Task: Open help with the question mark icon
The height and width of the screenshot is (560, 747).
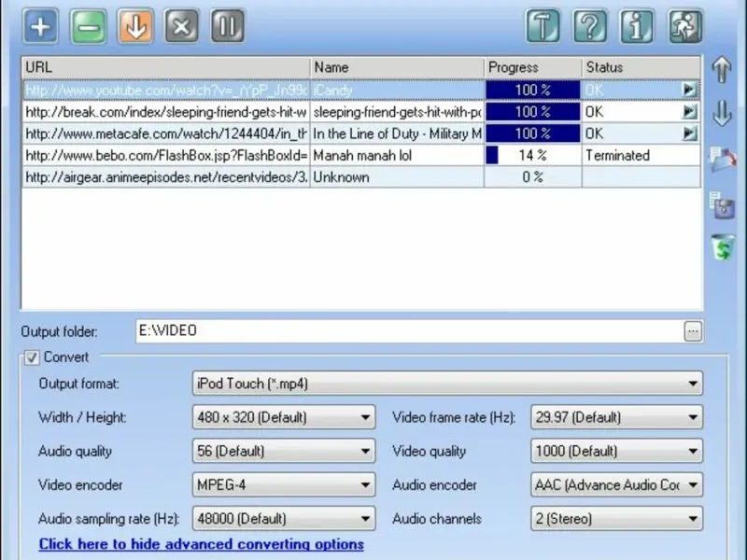Action: [590, 26]
